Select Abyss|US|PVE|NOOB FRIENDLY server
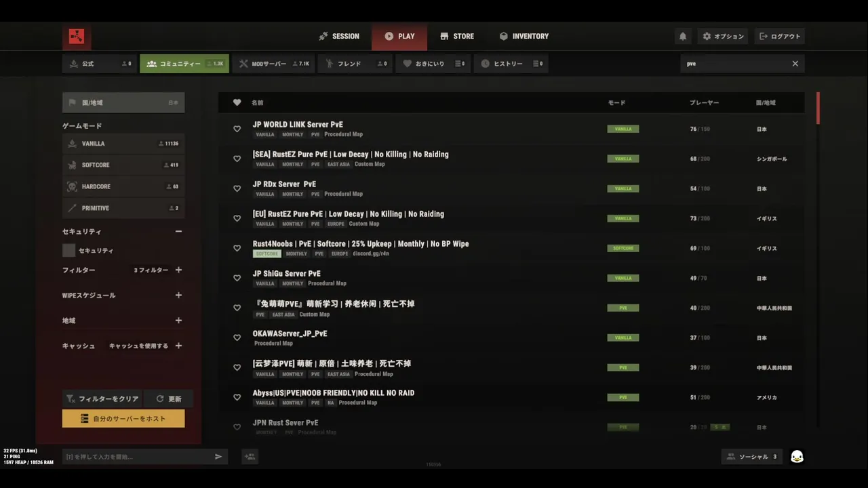This screenshot has height=488, width=868. [511, 397]
